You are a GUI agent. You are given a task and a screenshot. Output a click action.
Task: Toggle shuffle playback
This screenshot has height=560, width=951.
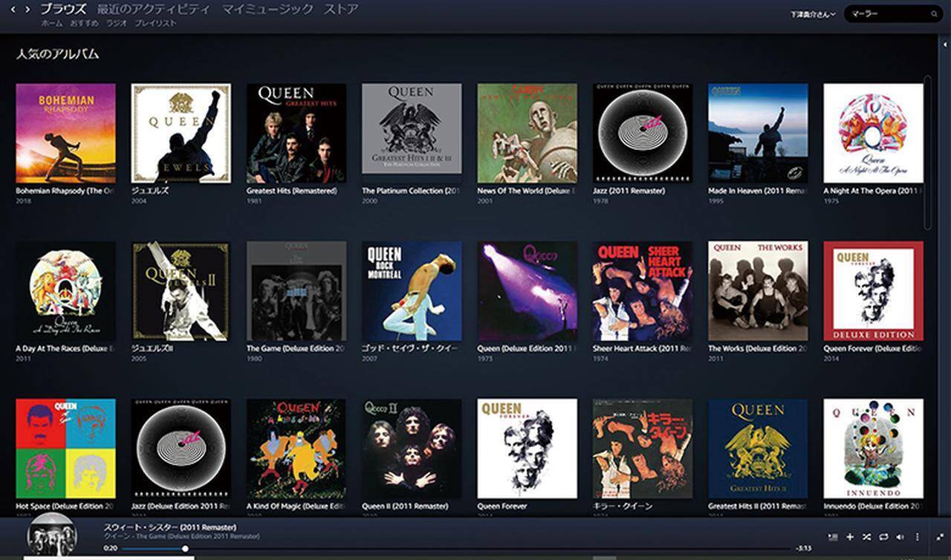[866, 536]
